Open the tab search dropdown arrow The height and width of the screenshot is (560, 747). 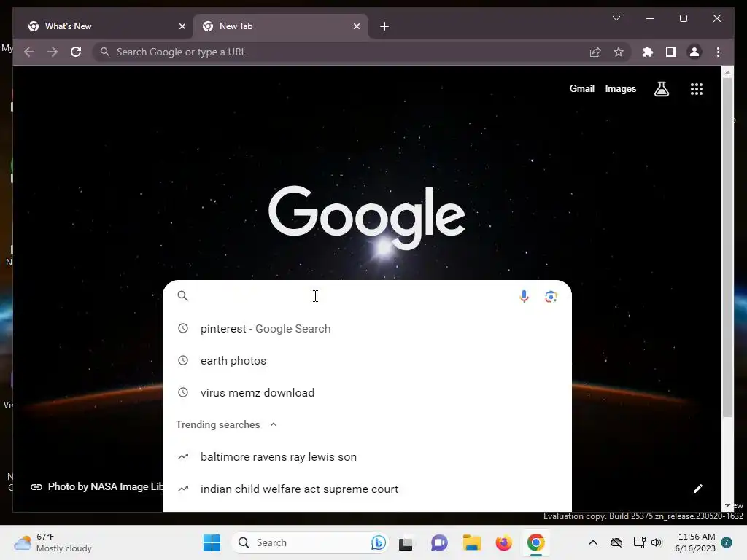[x=616, y=18]
